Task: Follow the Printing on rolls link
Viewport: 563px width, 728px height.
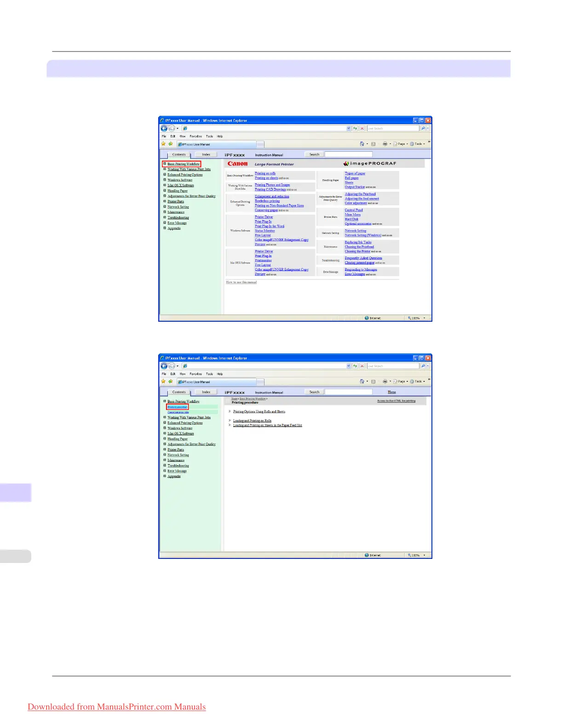Action: [x=265, y=173]
